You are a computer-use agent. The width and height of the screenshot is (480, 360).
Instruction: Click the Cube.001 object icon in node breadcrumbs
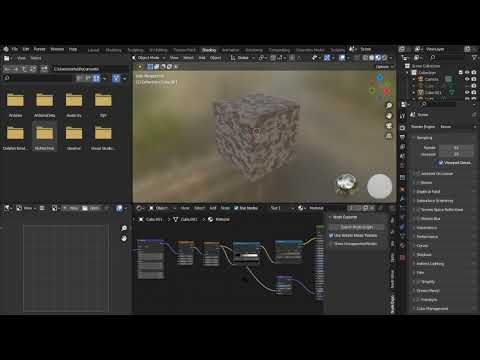click(x=141, y=219)
